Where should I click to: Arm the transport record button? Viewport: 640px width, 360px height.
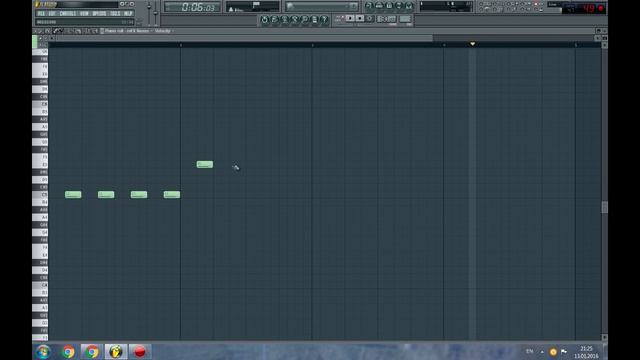coord(369,18)
